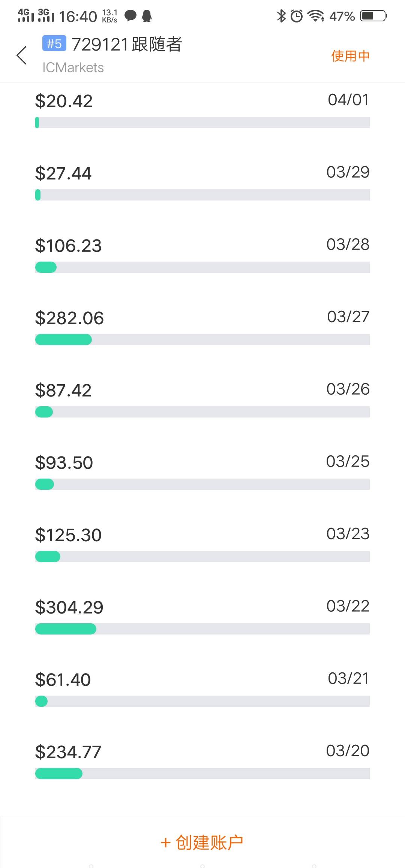The width and height of the screenshot is (405, 868).
Task: Tap the back arrow icon
Action: [x=22, y=55]
